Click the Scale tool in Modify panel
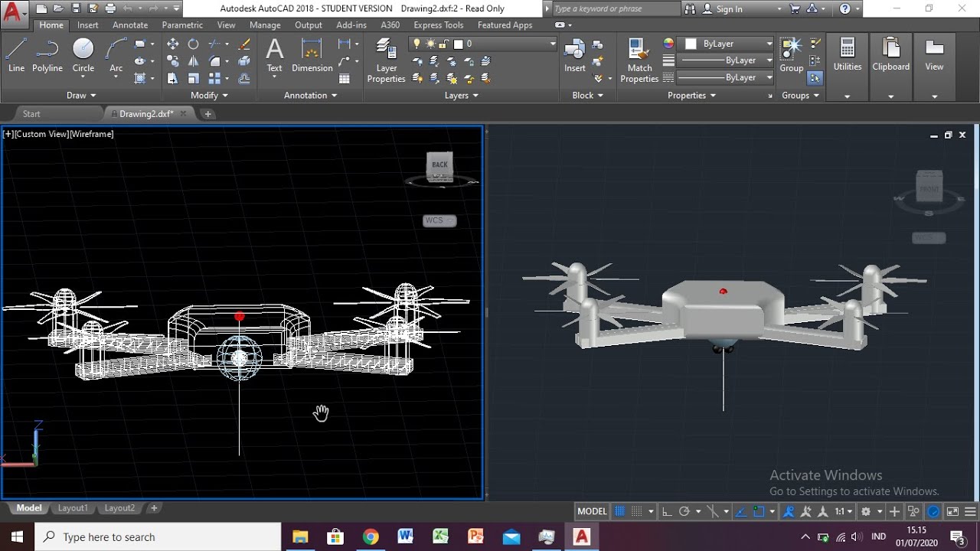The image size is (980, 551). (x=194, y=78)
